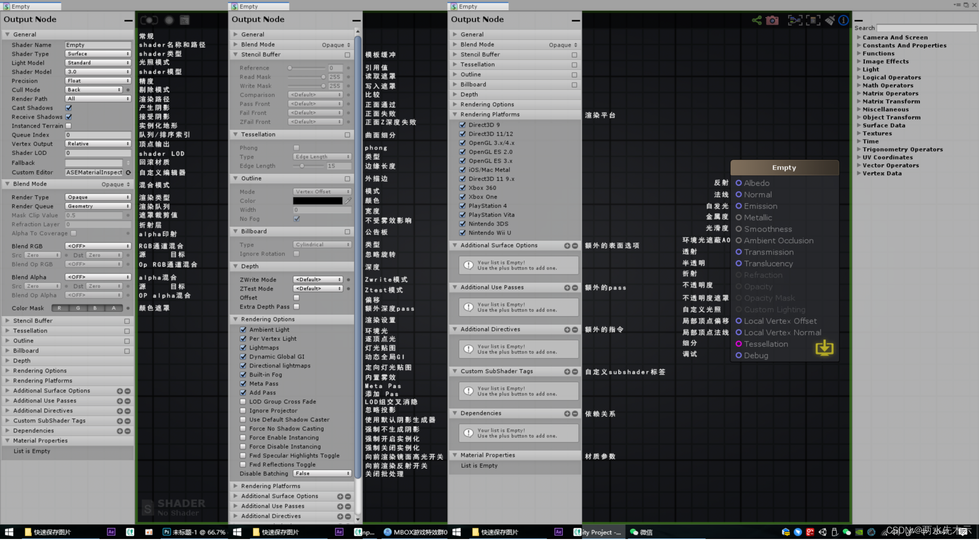
Task: Uncheck the Cast Shadows checkbox
Action: (x=69, y=108)
